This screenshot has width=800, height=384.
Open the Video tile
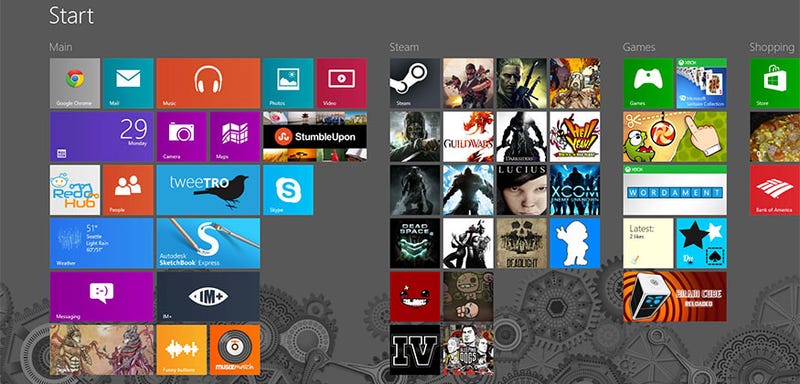coord(341,83)
